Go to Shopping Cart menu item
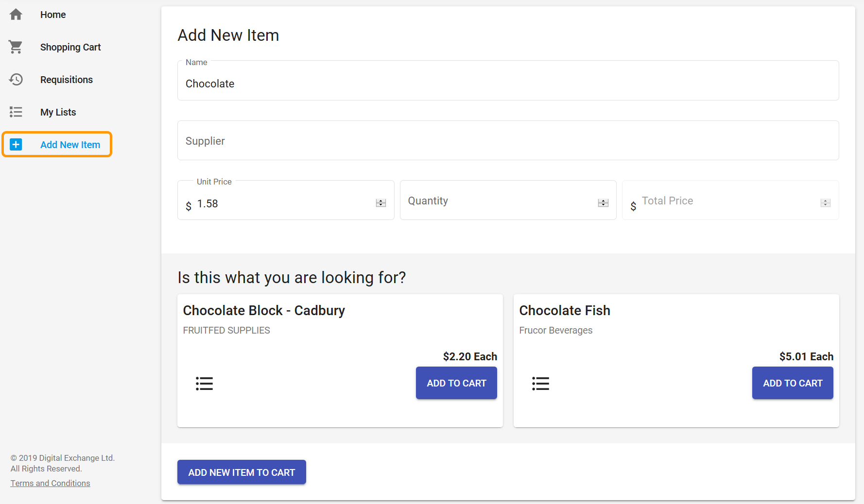 (x=70, y=47)
